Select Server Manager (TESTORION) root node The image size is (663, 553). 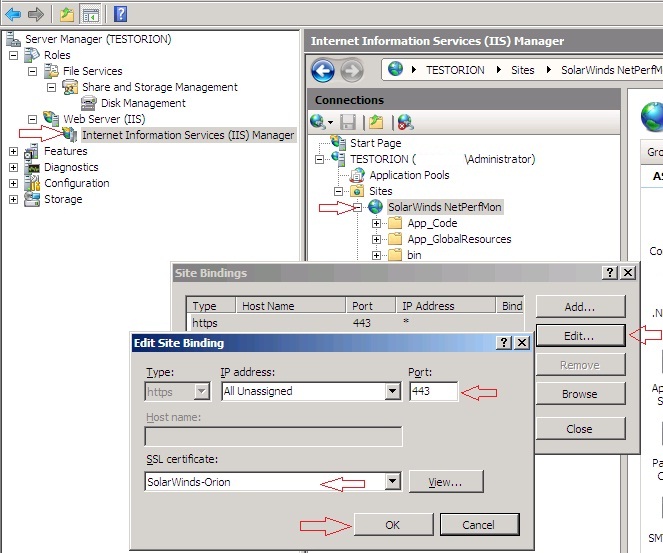[98, 39]
